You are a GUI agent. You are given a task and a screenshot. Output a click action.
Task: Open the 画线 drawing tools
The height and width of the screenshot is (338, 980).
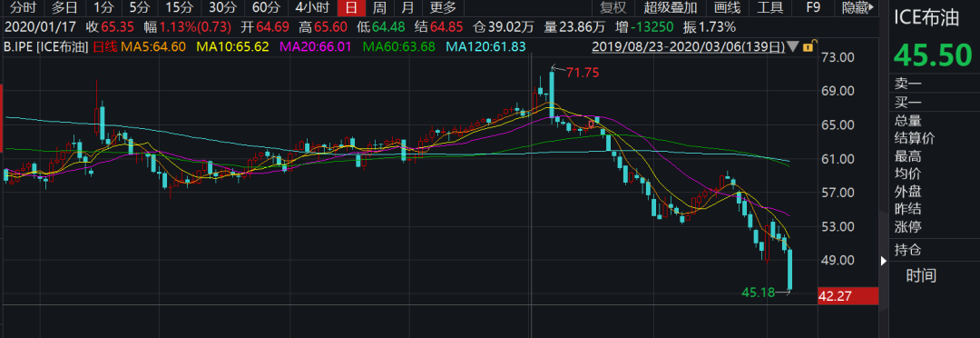coord(727,7)
